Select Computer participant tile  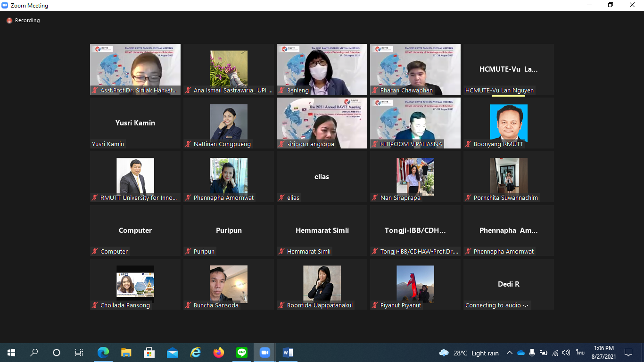point(135,230)
